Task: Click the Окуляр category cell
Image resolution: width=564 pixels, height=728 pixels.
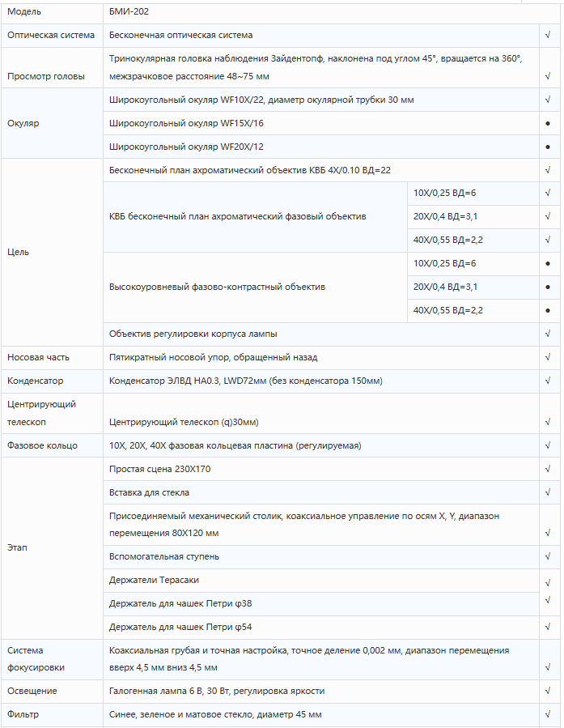Action: coord(23,123)
